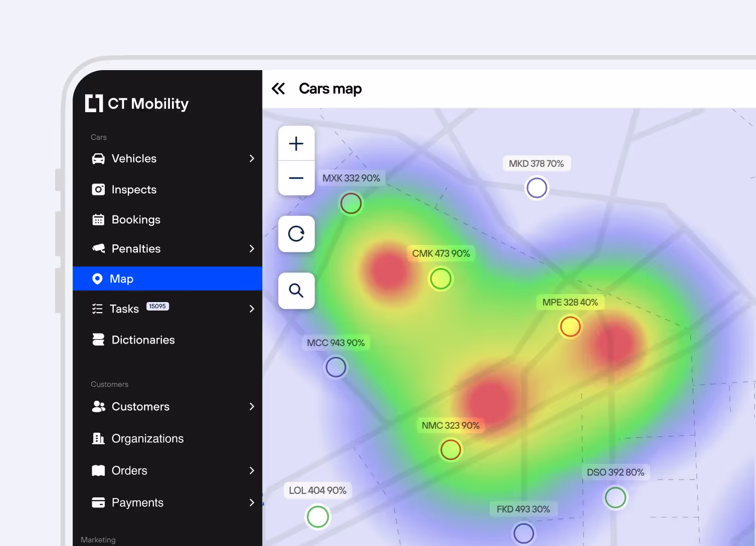The image size is (756, 546).
Task: Select the LOL 404 car marker
Action: pyautogui.click(x=318, y=516)
